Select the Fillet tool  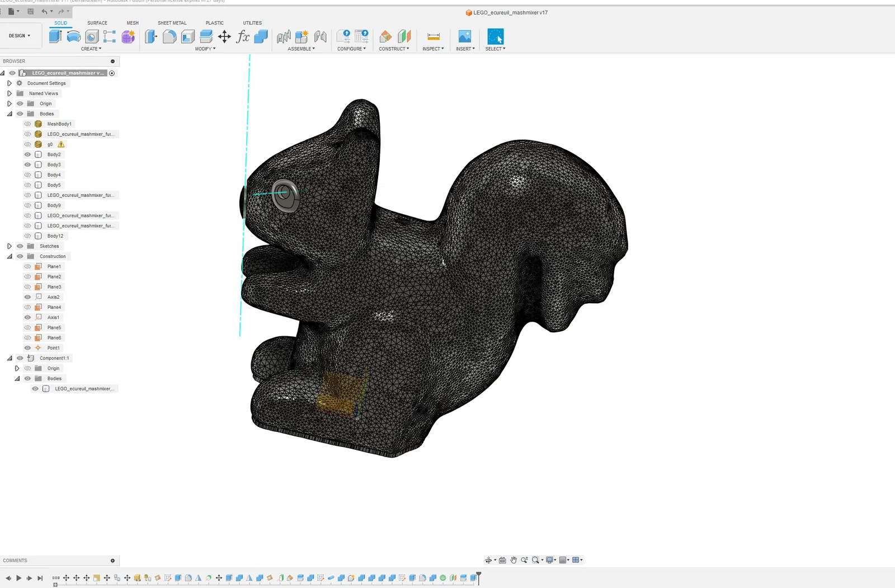(169, 36)
